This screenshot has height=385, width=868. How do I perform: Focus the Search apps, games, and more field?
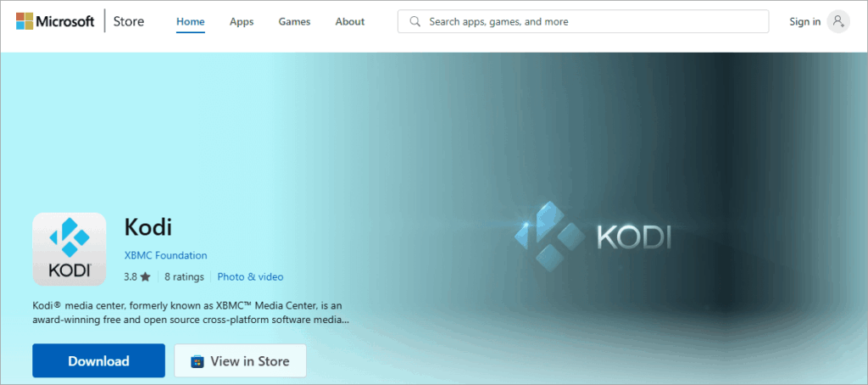point(583,21)
